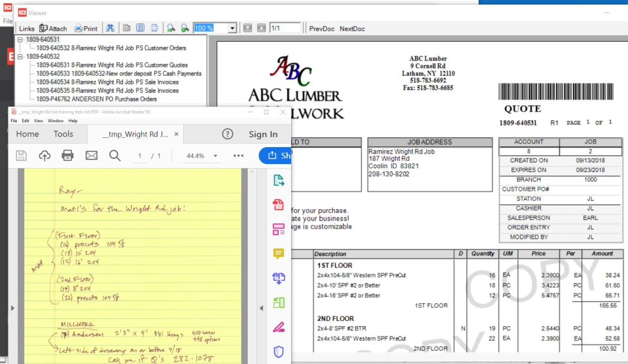Click previous page arrow in Viewer toolbar
The image size is (628, 364).
[247, 28]
